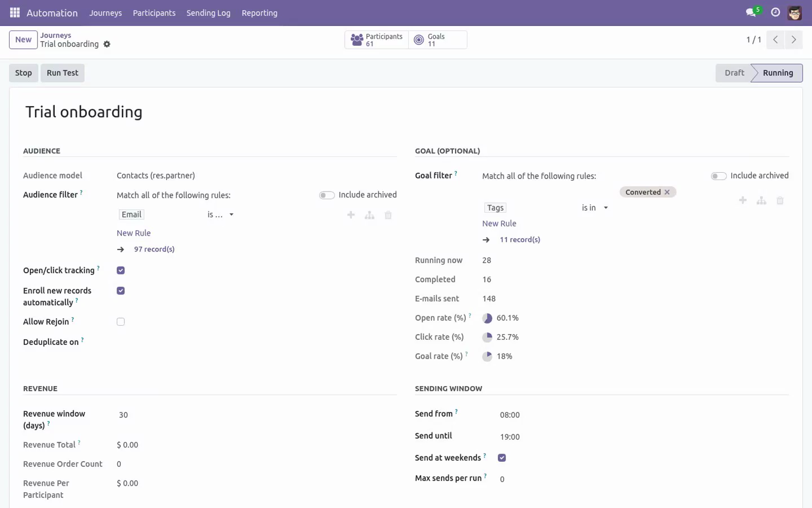
Task: Open the Email field selector
Action: click(131, 214)
